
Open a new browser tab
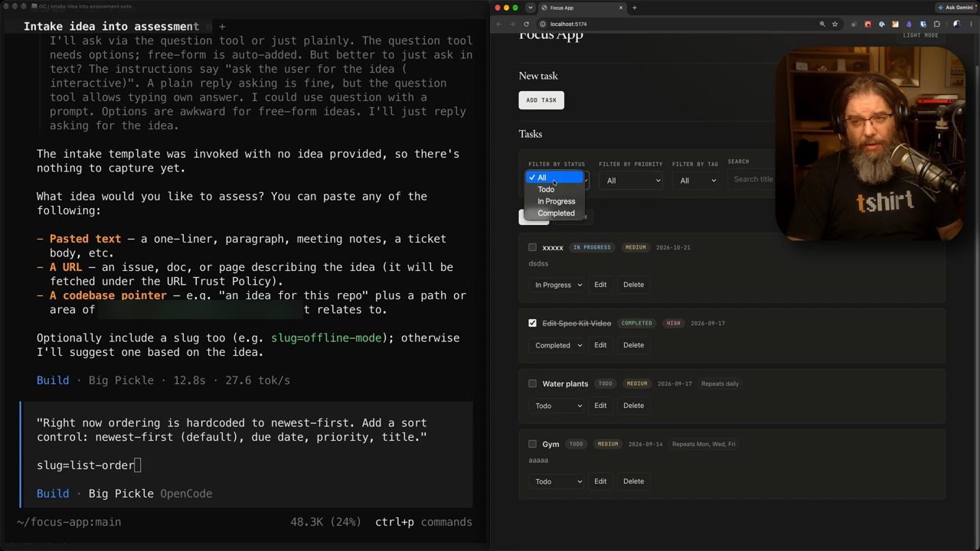click(x=634, y=8)
